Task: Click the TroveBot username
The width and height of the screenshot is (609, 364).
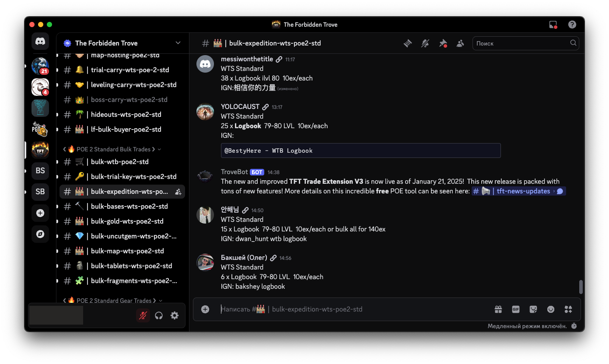Action: click(234, 172)
